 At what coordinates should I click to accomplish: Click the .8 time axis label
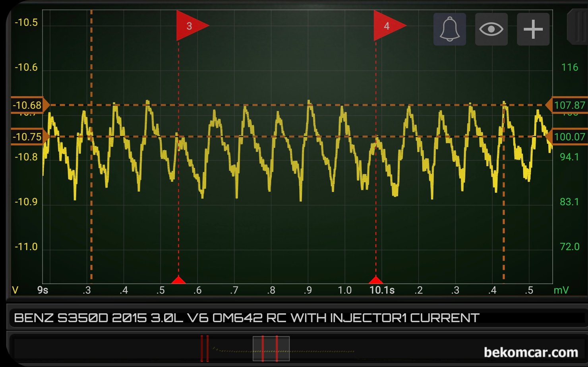(x=271, y=290)
